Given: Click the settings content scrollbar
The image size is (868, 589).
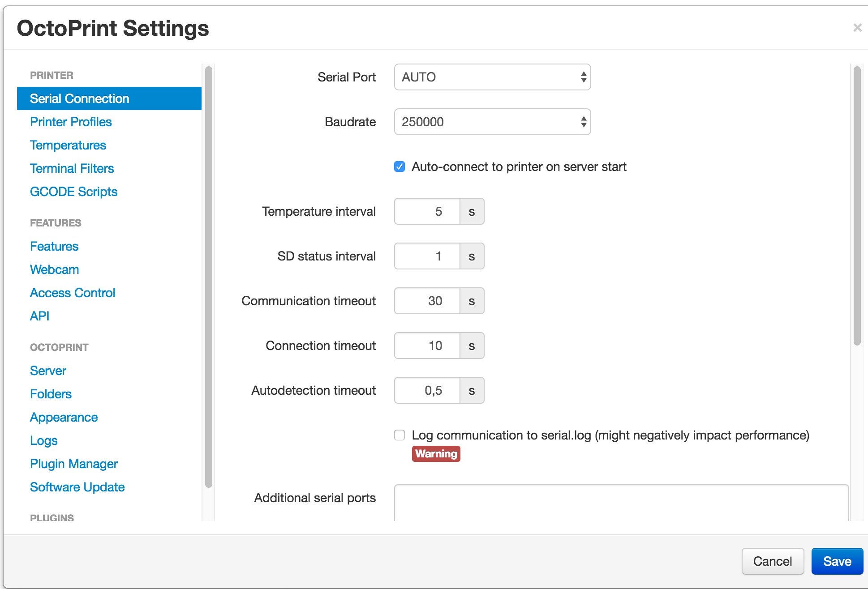Looking at the screenshot, I should (x=857, y=206).
